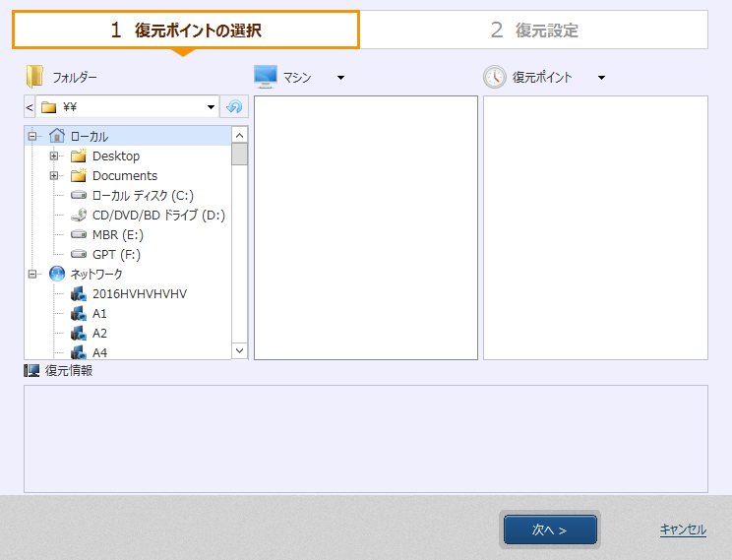This screenshot has height=560, width=732.
Task: Switch to the 復元ポイントの選択 step tab
Action: 186,30
